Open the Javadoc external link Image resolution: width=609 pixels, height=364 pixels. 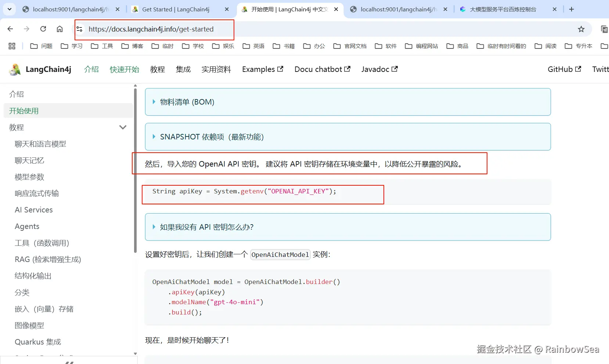coord(379,69)
